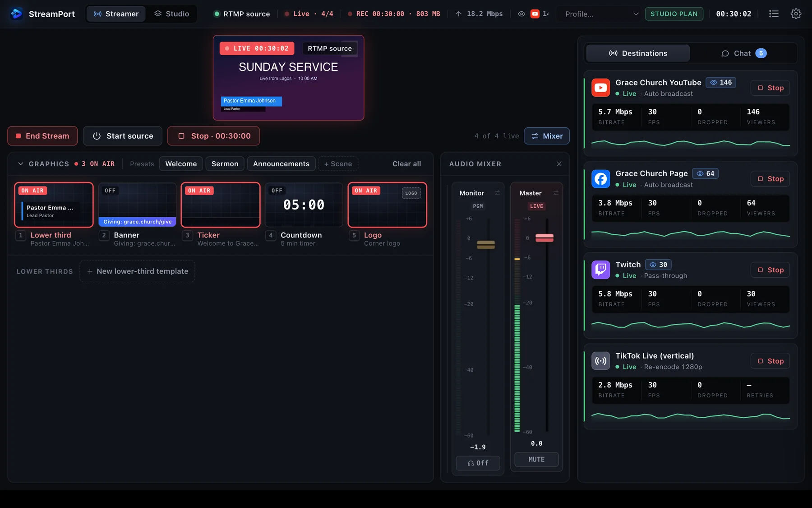Open the Mixer button
812x508 pixels.
tap(547, 136)
